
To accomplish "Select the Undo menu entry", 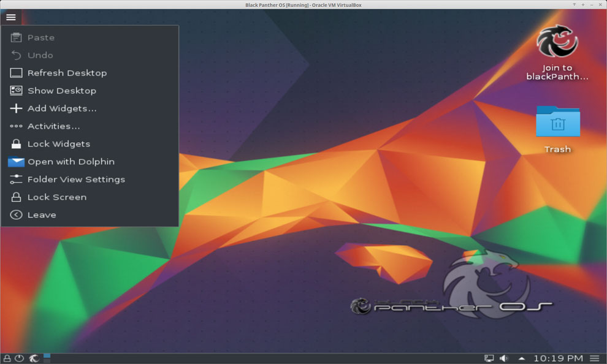I will coord(90,55).
